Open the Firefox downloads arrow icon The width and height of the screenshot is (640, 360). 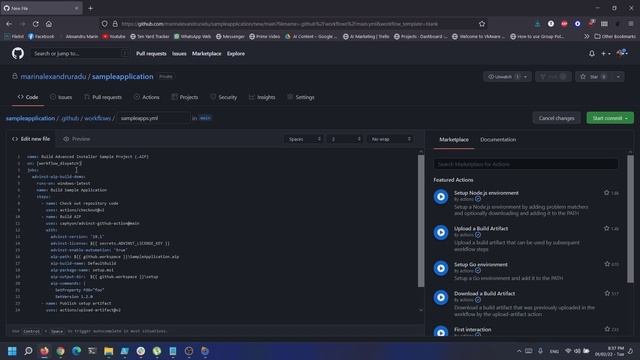(538, 24)
